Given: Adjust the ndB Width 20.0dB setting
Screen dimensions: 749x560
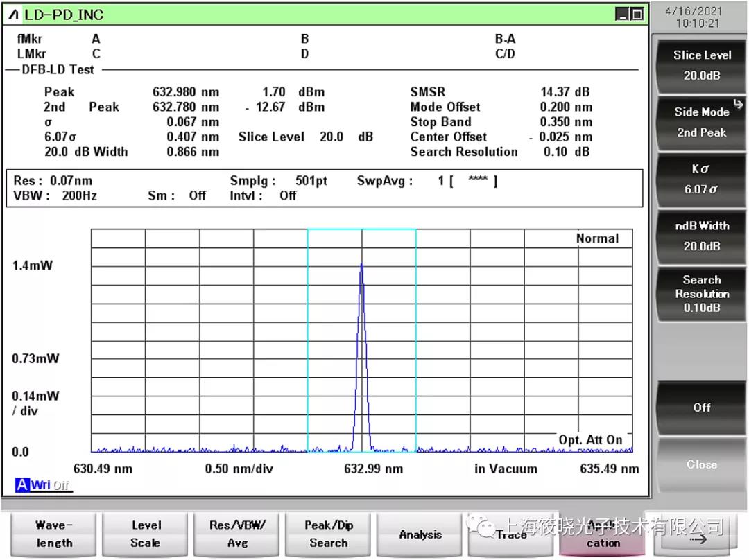Looking at the screenshot, I should [701, 236].
